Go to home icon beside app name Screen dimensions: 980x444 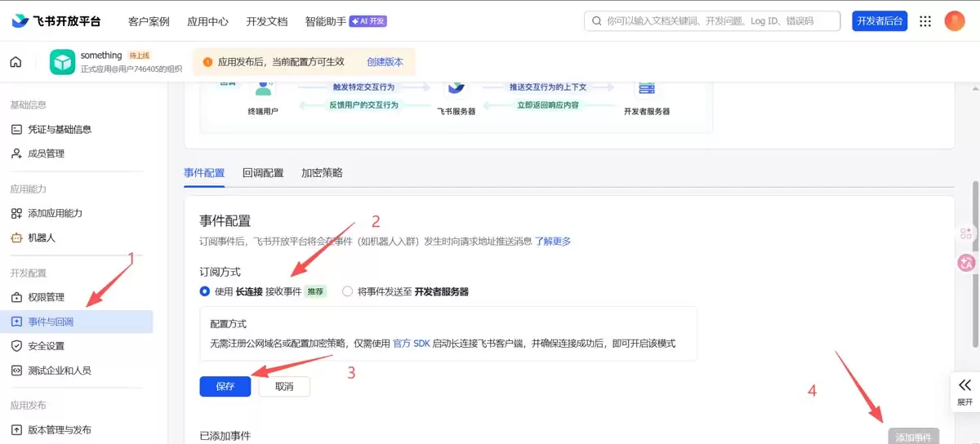pyautogui.click(x=16, y=62)
